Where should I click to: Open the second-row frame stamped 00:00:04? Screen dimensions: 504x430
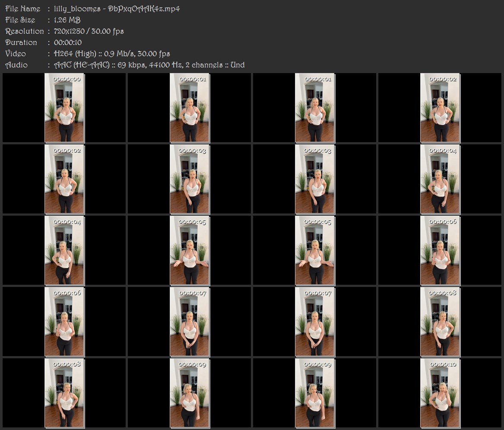tap(441, 179)
